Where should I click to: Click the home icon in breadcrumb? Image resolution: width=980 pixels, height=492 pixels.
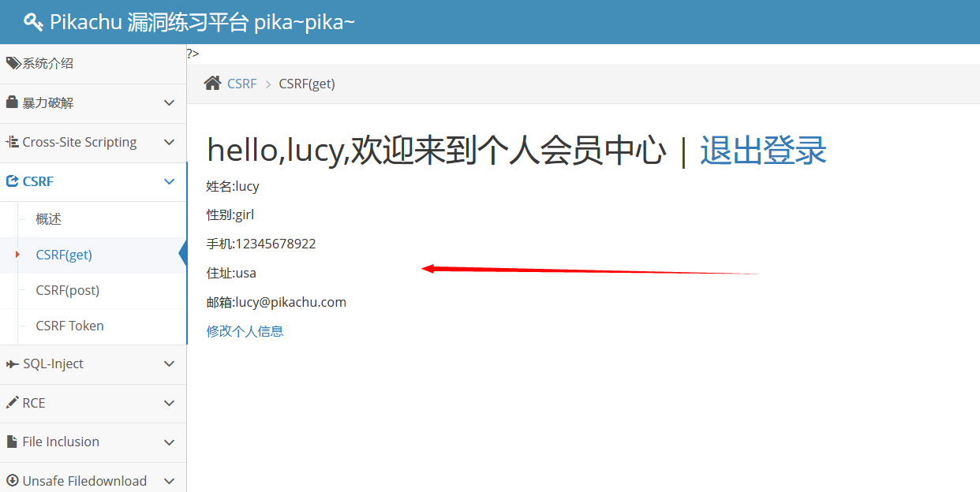[212, 83]
